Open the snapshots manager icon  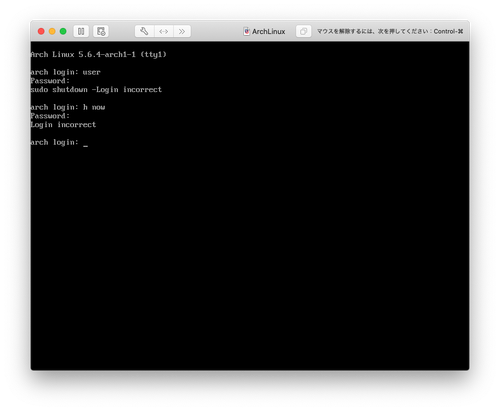point(101,31)
